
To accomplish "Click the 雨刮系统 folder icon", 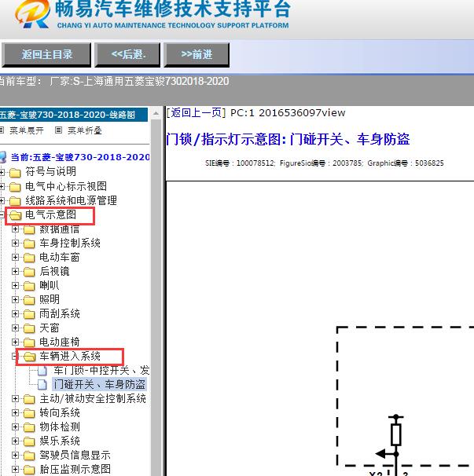I will click(x=29, y=314).
